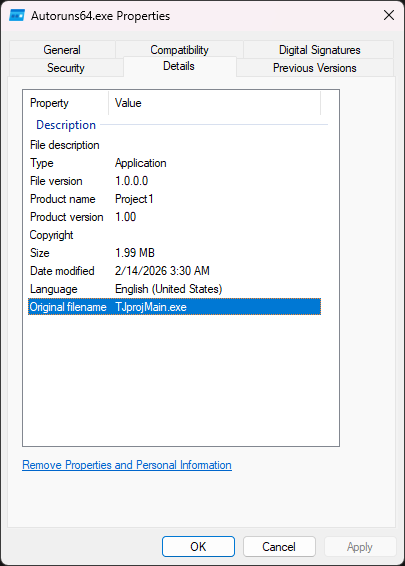Image resolution: width=405 pixels, height=566 pixels.
Task: Select the Original filename TJprojMain.exe row
Action: (x=174, y=307)
